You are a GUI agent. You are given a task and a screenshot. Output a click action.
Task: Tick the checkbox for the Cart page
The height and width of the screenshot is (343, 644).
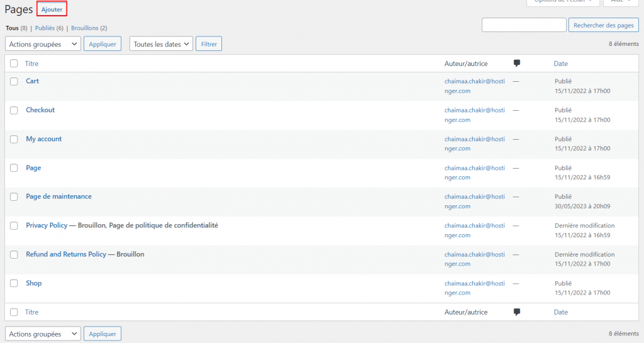click(14, 81)
